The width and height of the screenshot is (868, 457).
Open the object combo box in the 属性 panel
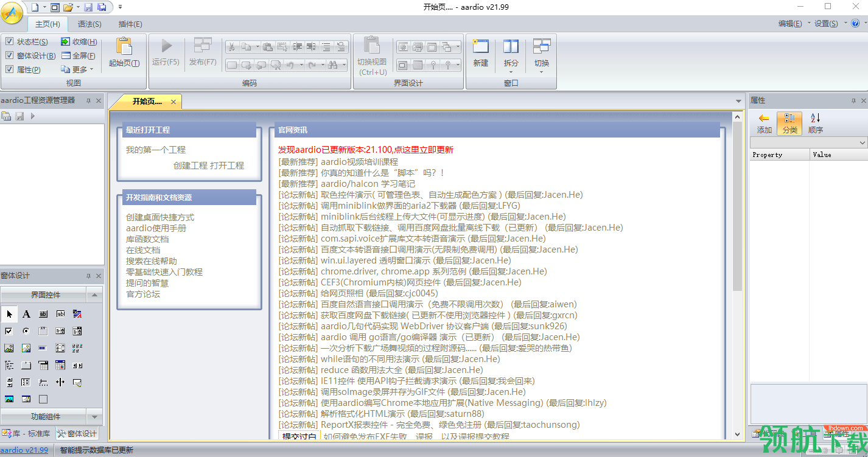click(x=809, y=142)
